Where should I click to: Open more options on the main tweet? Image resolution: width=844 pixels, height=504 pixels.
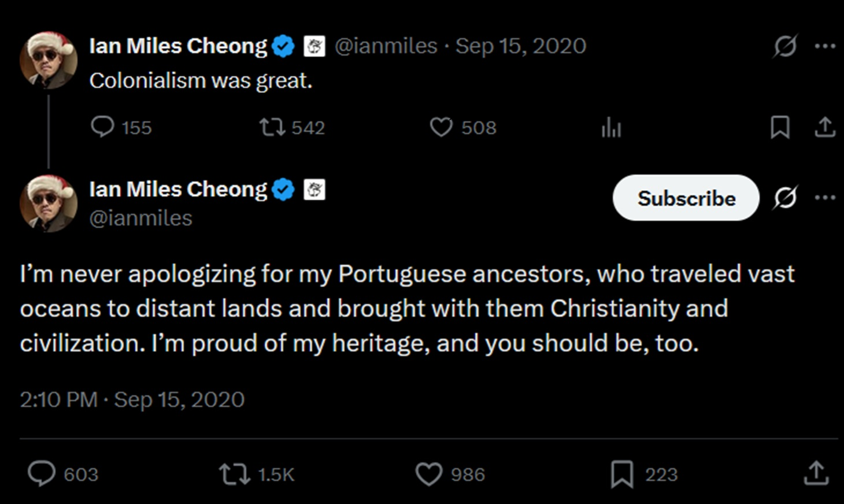[x=825, y=198]
